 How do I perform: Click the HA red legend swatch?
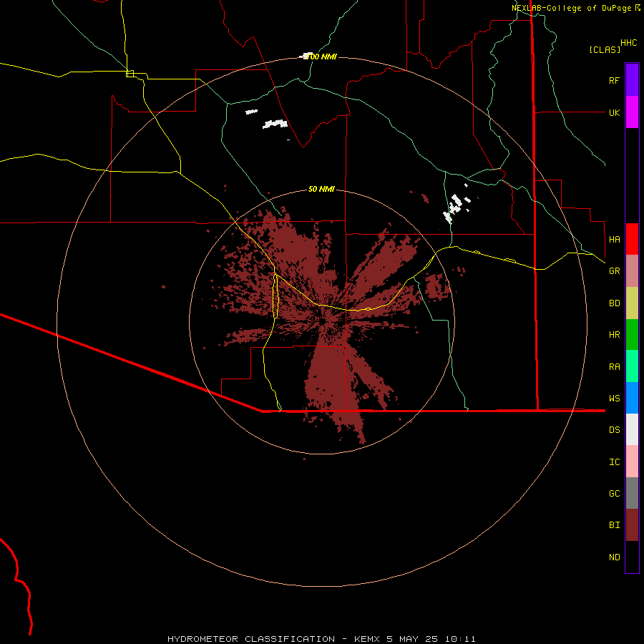[x=632, y=239]
